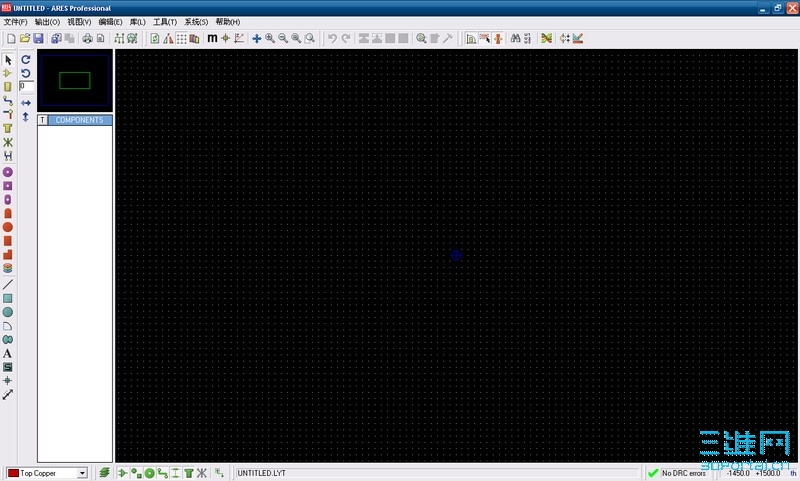Toggle polar coordinates icon
800x481 pixels.
pyautogui.click(x=239, y=38)
